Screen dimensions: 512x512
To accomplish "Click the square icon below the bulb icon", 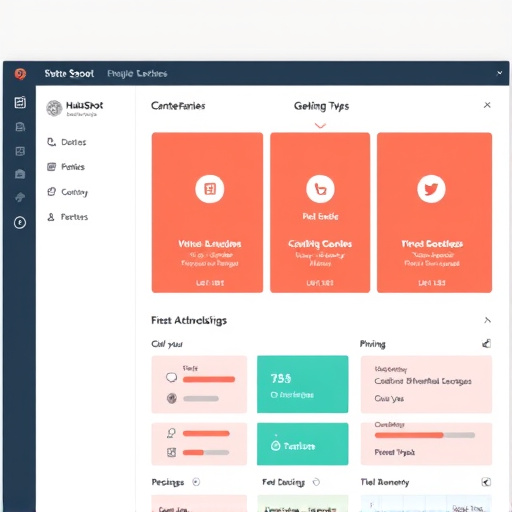I will [171, 452].
